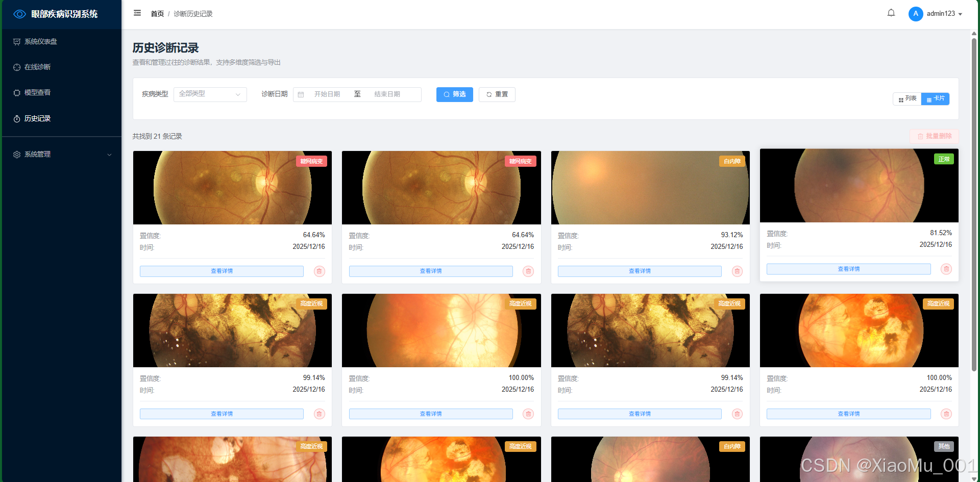Click 系统管理 gear icon
The image size is (980, 482).
17,155
